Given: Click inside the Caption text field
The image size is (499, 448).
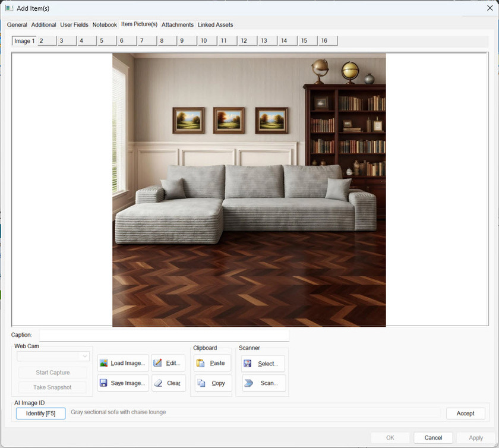Looking at the screenshot, I should tap(164, 336).
